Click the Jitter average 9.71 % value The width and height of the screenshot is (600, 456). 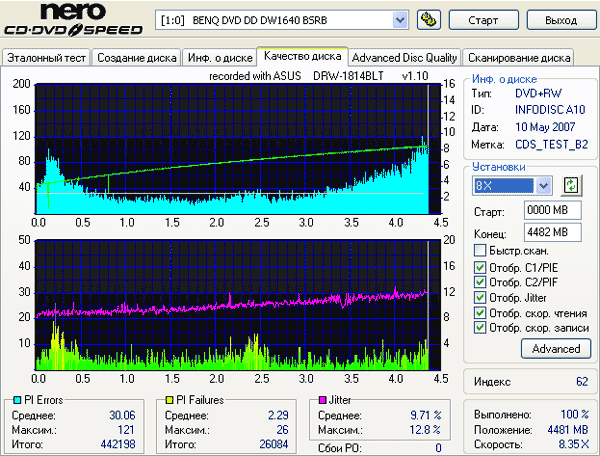(x=426, y=415)
